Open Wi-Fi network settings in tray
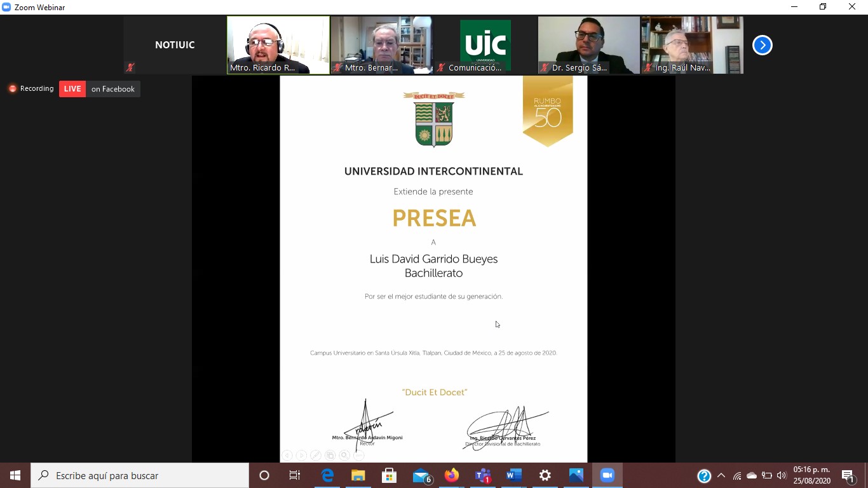The height and width of the screenshot is (488, 868). point(737,475)
